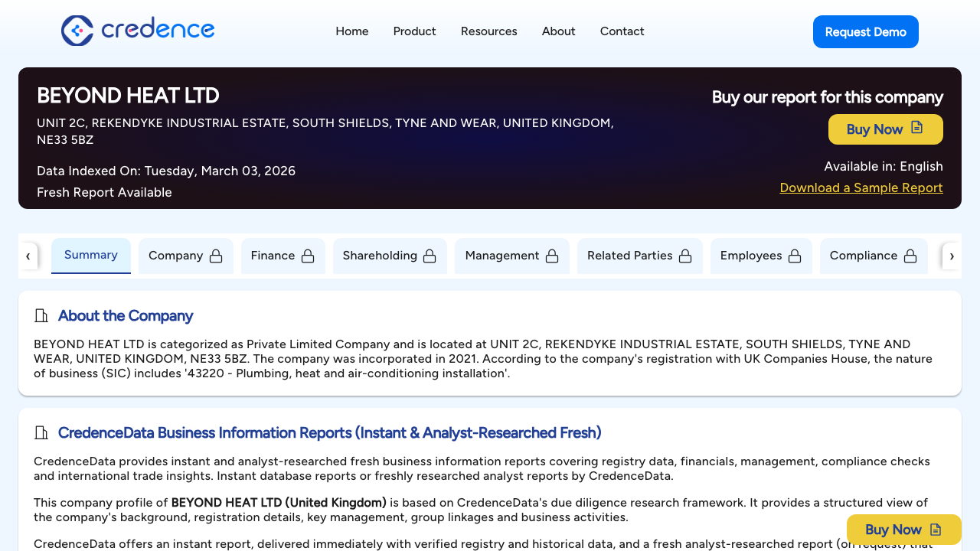Click the lock icon on Employees tab
This screenshot has width=980, height=551.
(796, 256)
